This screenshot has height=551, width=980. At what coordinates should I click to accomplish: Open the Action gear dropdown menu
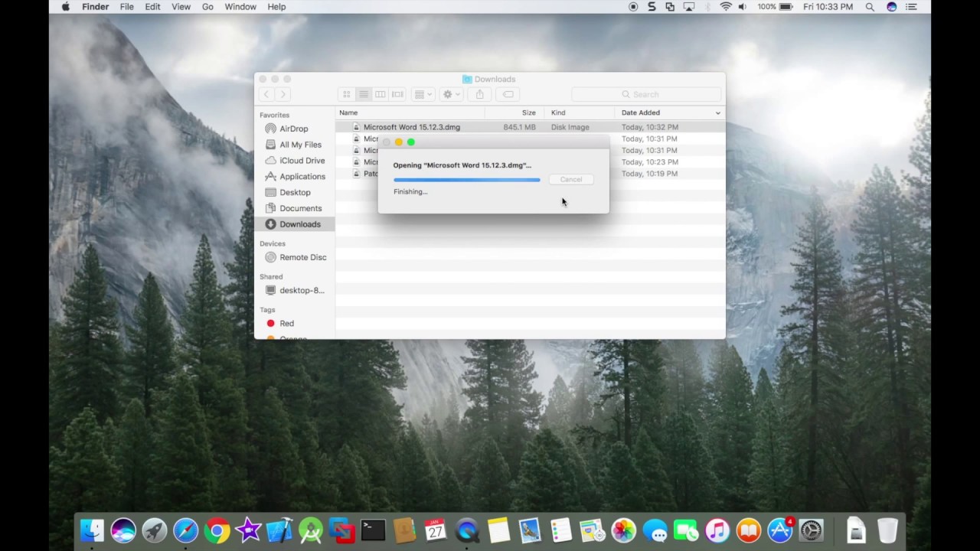[x=451, y=94]
